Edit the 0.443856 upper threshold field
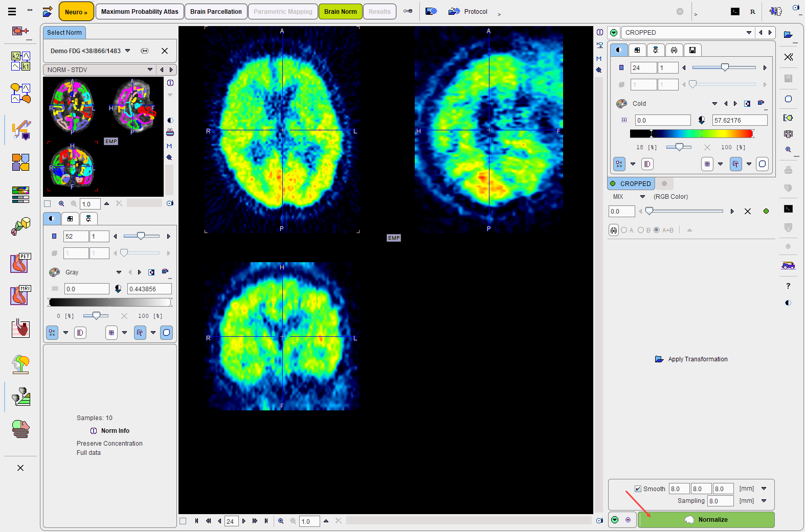805x532 pixels. [149, 289]
